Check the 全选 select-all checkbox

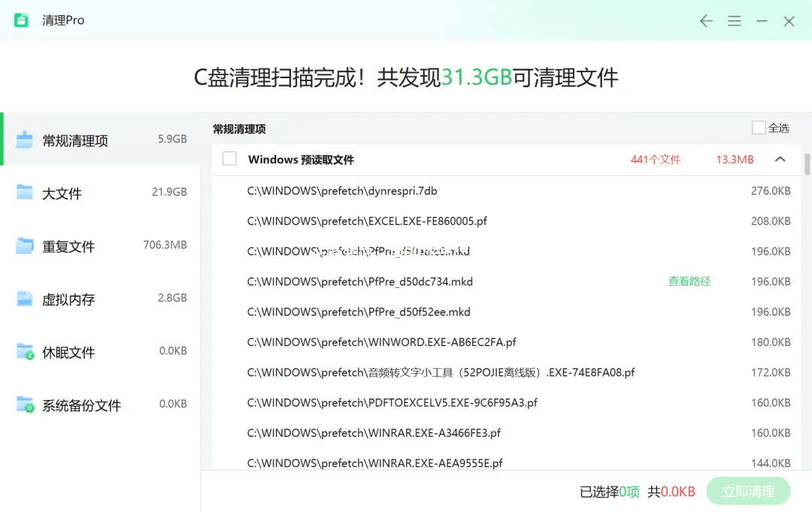[x=759, y=128]
